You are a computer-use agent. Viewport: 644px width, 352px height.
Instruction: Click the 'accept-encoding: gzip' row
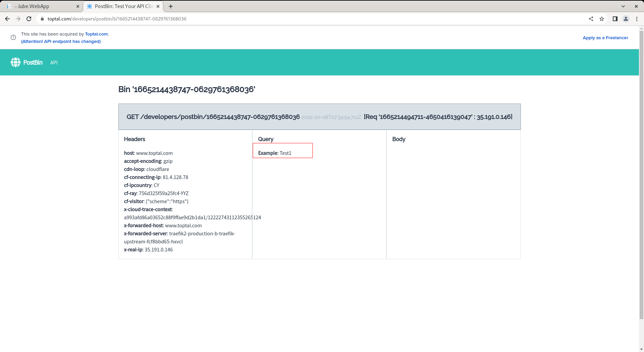[x=148, y=161]
